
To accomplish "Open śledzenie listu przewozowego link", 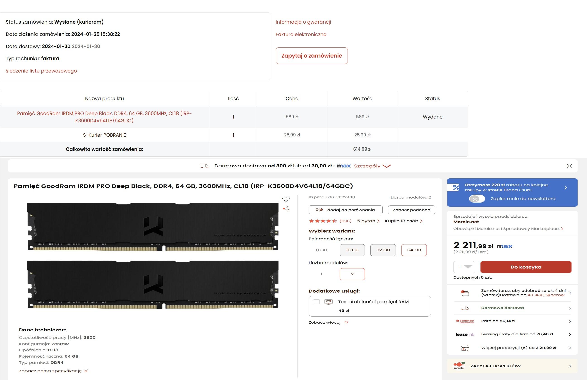I will [x=41, y=71].
